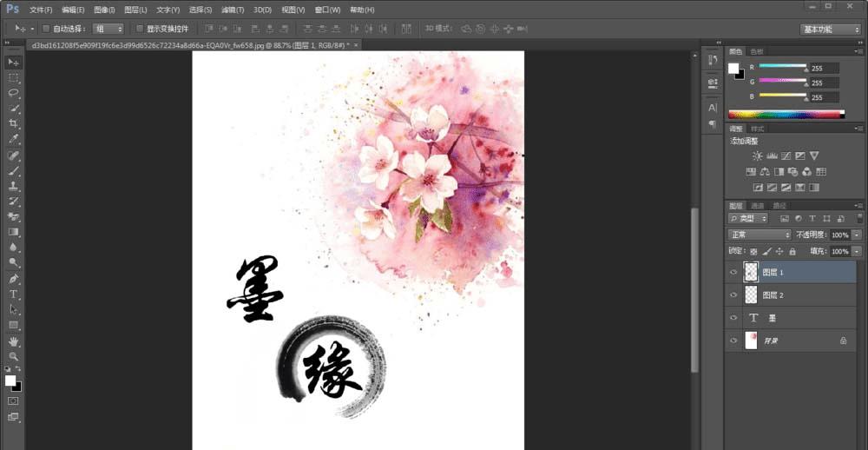This screenshot has height=450, width=868.
Task: Select the Eyedropper tool
Action: tap(13, 139)
